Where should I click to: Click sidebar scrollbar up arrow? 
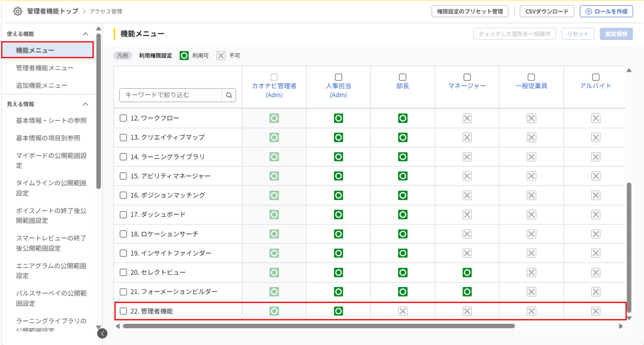tap(99, 29)
